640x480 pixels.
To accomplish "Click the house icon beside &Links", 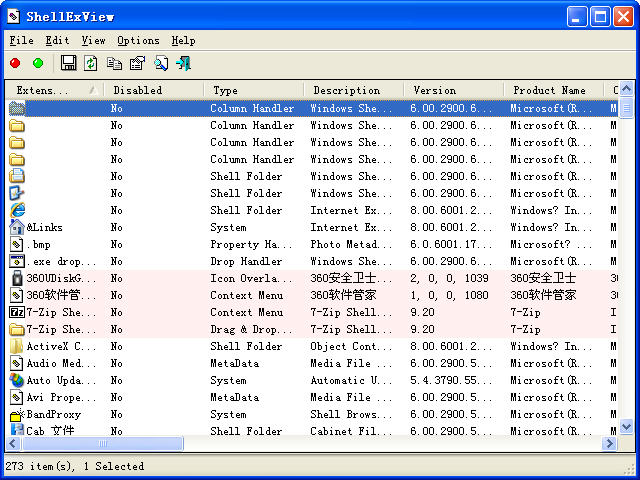I will tap(17, 227).
